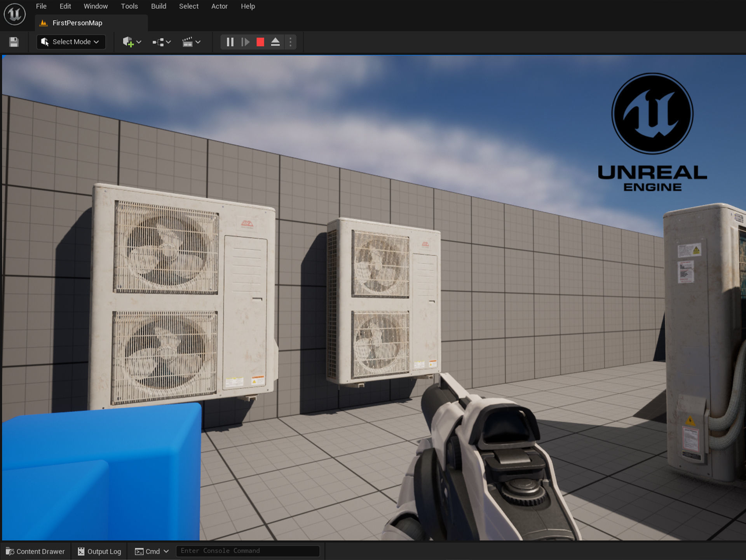Viewport: 746px width, 560px height.
Task: Expand the Select Mode dropdown
Action: pyautogui.click(x=71, y=42)
